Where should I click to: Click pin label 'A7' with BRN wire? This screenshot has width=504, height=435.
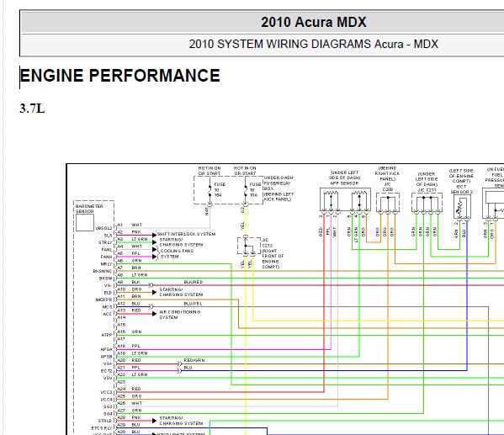point(120,268)
